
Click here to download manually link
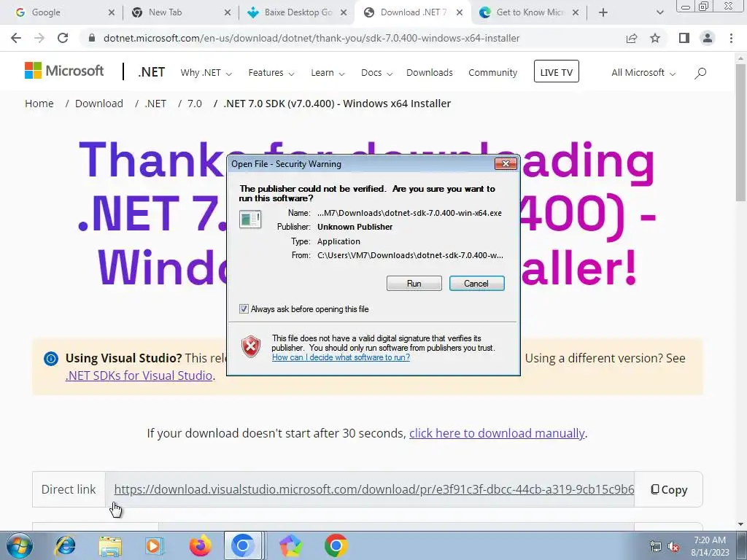tap(497, 433)
